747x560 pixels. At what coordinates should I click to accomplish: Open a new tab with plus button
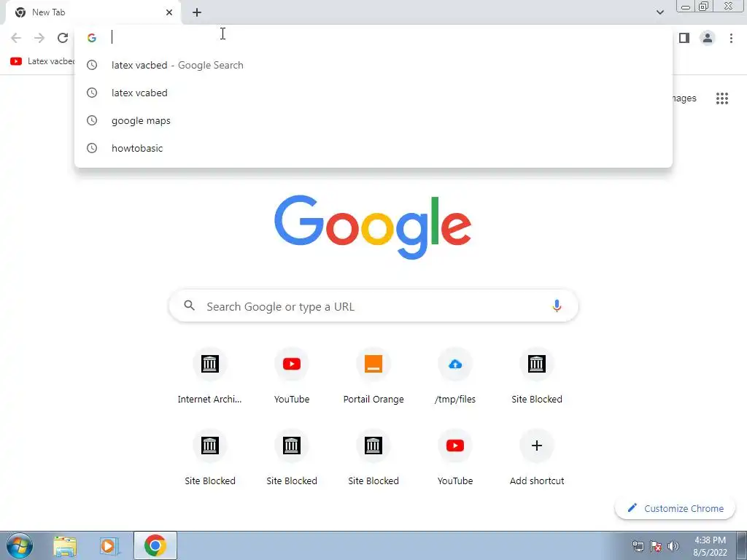197,12
